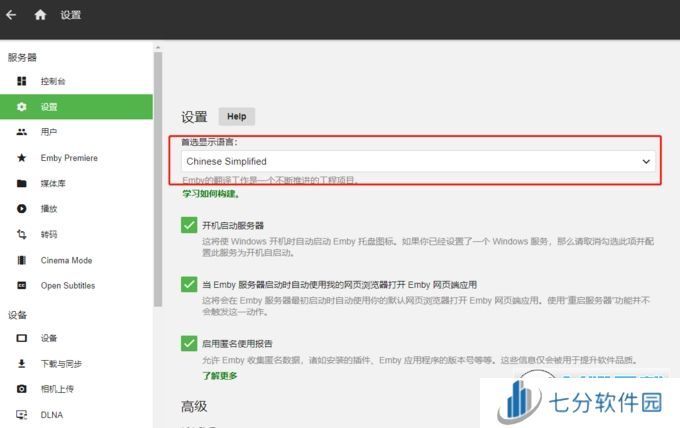Click the folder icon beside 媒体库
Viewport: 680px width, 428px height.
tap(22, 183)
